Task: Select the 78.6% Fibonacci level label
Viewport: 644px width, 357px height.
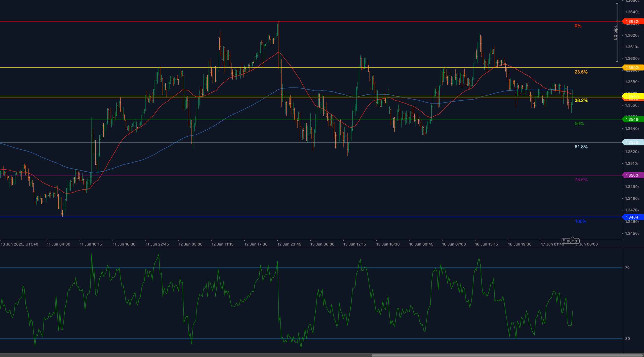Action: pyautogui.click(x=581, y=180)
